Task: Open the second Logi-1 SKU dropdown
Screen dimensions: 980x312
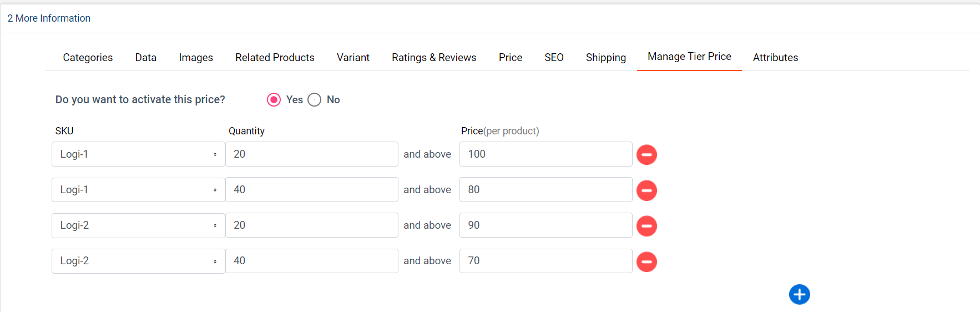Action: click(x=138, y=189)
